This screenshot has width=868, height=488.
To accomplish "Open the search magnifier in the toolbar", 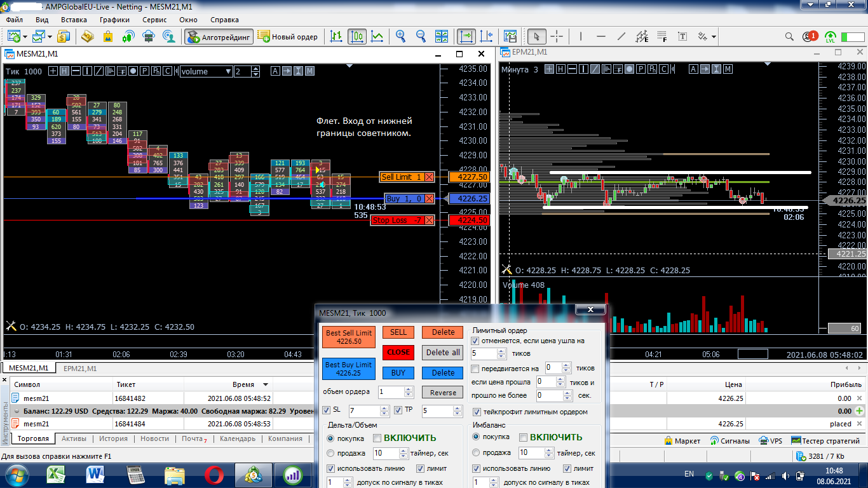I will pyautogui.click(x=789, y=36).
